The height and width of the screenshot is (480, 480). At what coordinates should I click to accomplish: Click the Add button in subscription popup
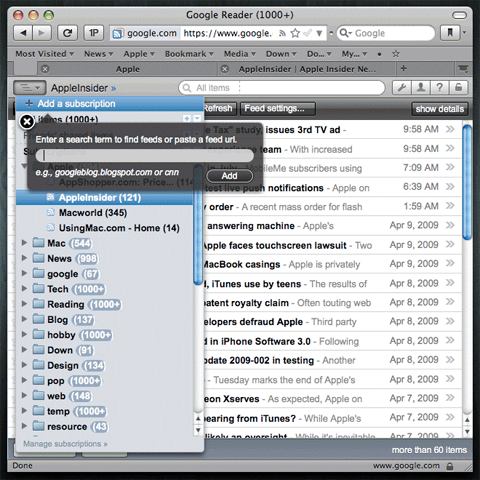[x=229, y=176]
